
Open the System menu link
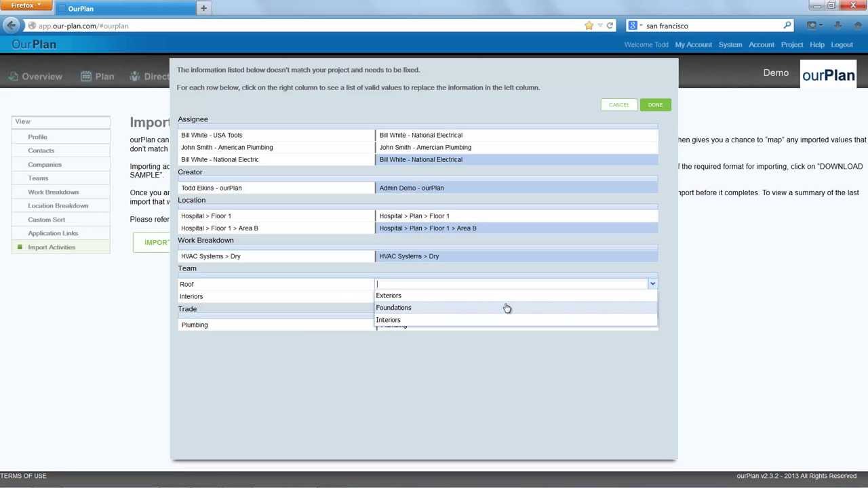[x=730, y=45]
